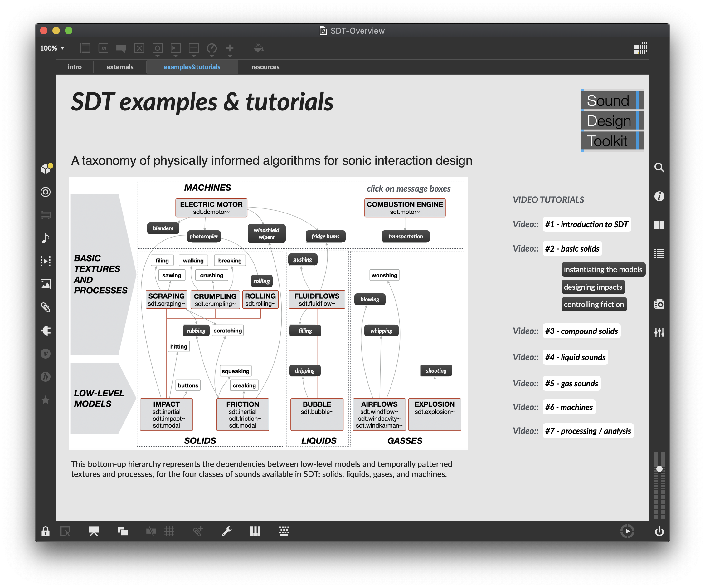This screenshot has height=588, width=705.
Task: Click the audio volume slider knob
Action: pyautogui.click(x=659, y=469)
